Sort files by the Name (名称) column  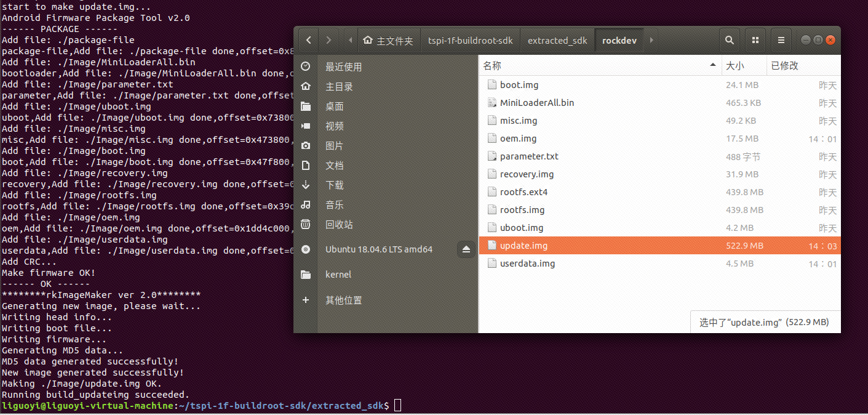[x=492, y=66]
